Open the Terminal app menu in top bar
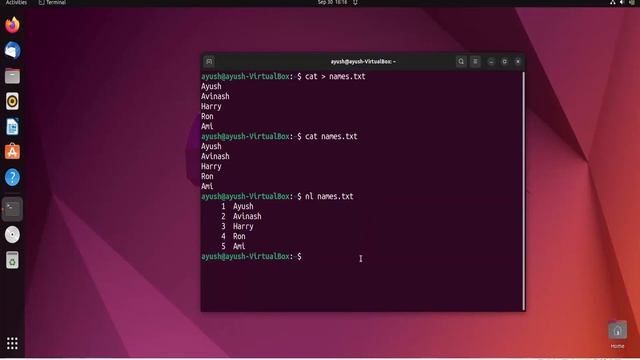The height and width of the screenshot is (360, 640). point(52,2)
